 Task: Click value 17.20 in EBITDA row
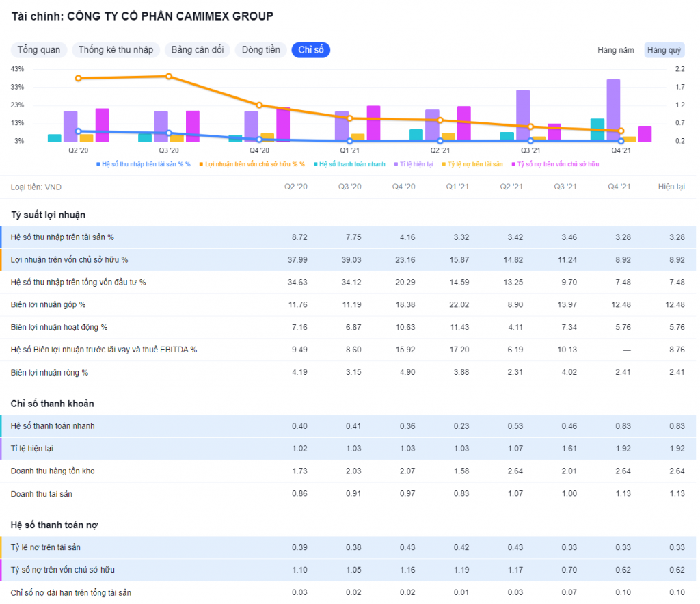(x=459, y=350)
